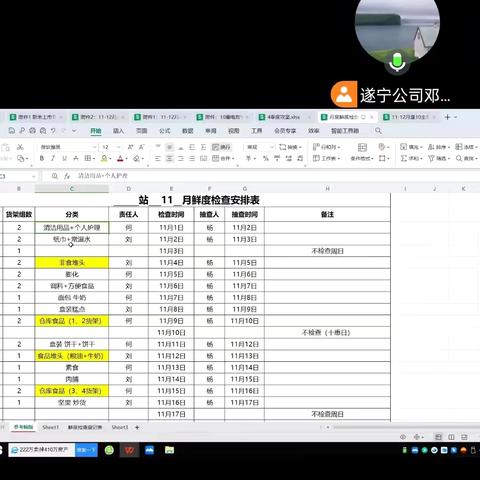Open a new document tab with the plus
Screen dimensions: 480x480
pyautogui.click(x=448, y=117)
